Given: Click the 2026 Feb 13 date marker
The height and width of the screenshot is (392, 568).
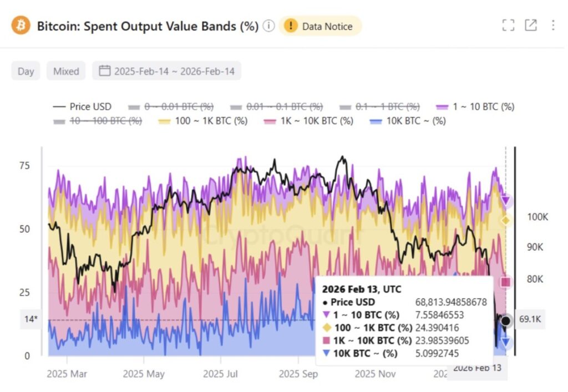Looking at the screenshot, I should [x=477, y=368].
